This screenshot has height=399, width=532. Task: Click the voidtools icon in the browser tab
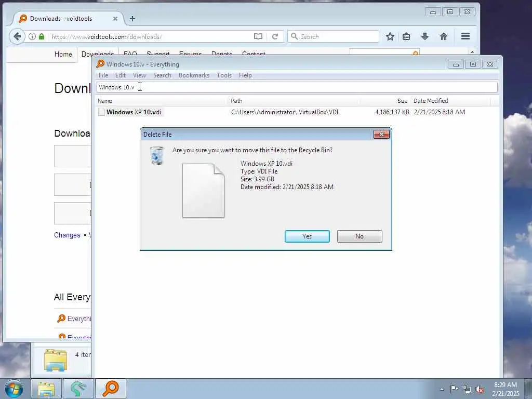coord(23,18)
